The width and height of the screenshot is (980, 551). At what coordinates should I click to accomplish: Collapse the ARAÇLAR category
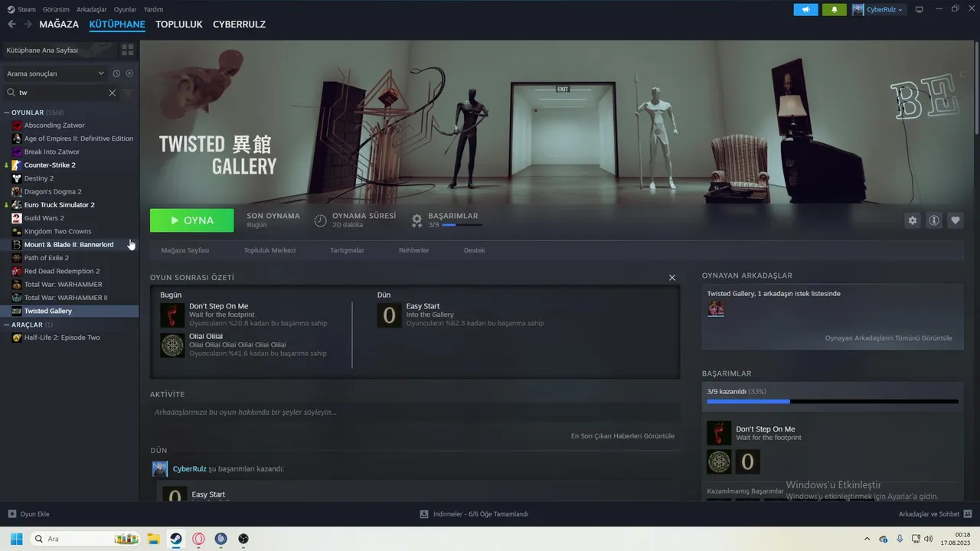7,324
